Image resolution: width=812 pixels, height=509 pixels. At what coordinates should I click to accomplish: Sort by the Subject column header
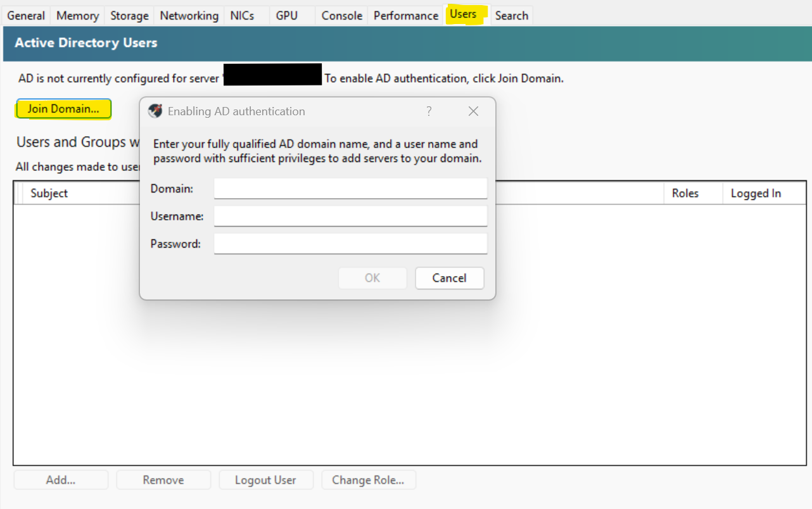click(49, 194)
